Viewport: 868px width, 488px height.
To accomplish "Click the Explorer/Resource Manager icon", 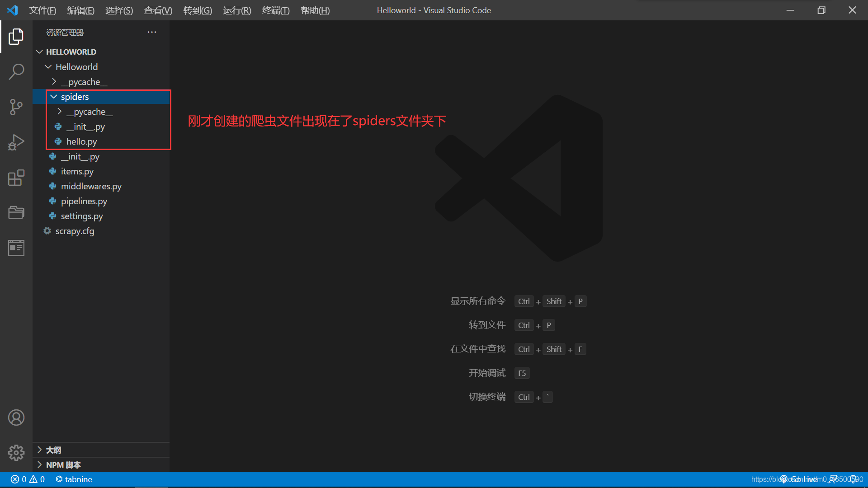I will click(x=16, y=35).
